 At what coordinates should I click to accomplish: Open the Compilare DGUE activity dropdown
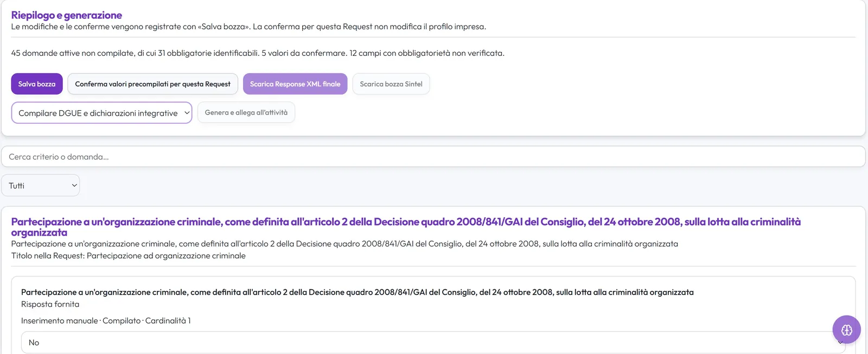tap(102, 113)
